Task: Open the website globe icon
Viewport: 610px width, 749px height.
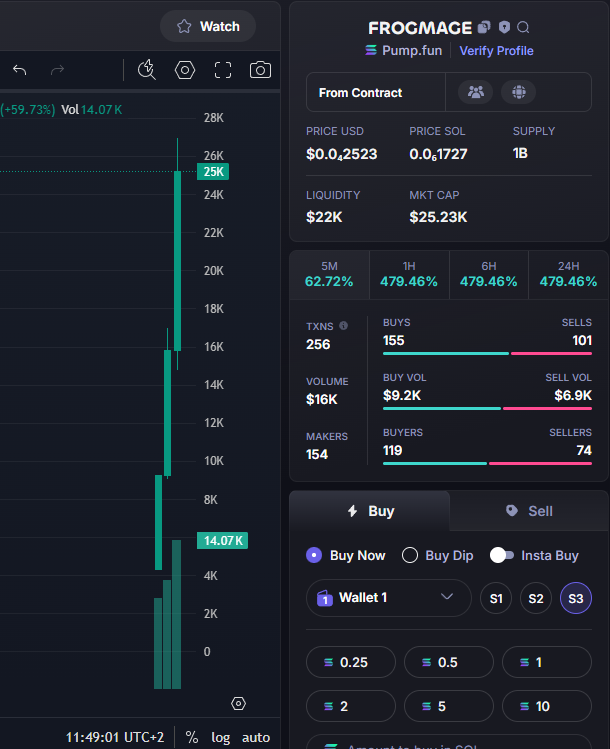Action: (x=518, y=92)
